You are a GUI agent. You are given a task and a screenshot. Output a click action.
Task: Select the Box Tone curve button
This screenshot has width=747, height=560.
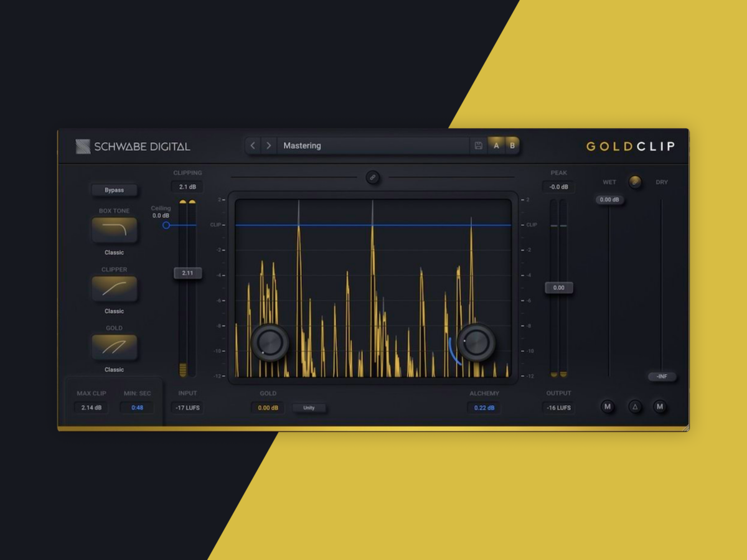[x=115, y=230]
